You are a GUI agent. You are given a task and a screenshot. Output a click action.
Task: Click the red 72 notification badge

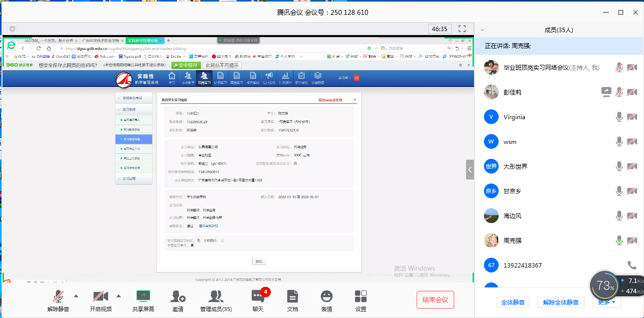356,78
